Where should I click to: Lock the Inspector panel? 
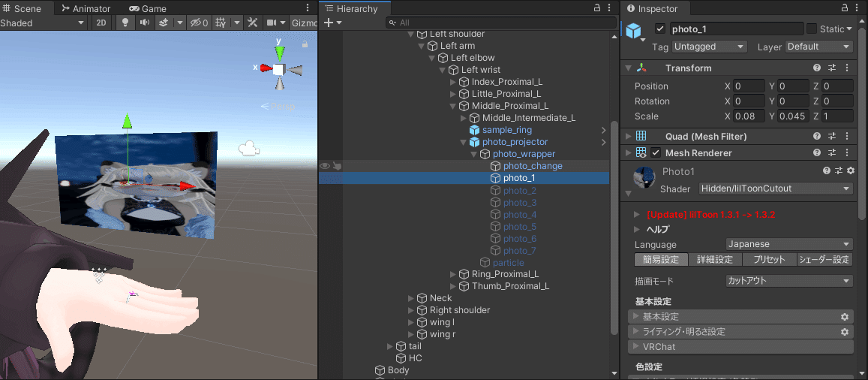point(844,8)
